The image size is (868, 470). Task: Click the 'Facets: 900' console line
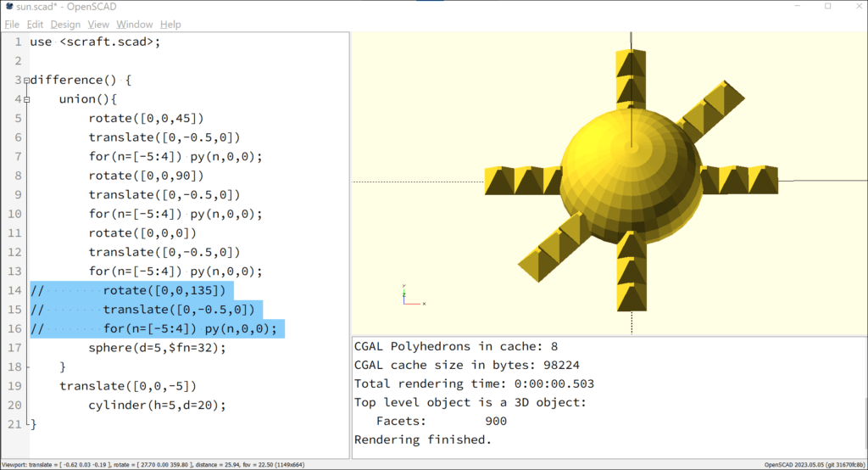click(441, 422)
